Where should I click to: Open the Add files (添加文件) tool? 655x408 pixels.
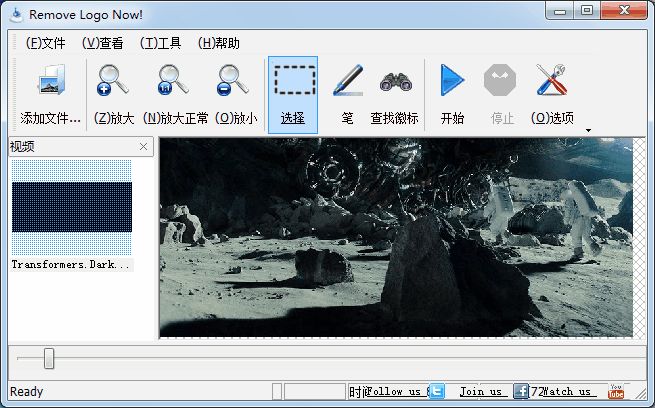(x=51, y=95)
